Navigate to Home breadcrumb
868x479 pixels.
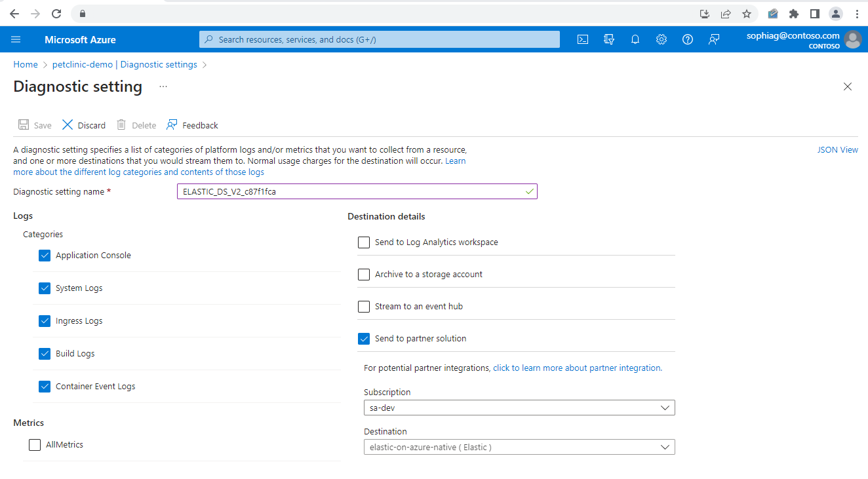point(26,65)
